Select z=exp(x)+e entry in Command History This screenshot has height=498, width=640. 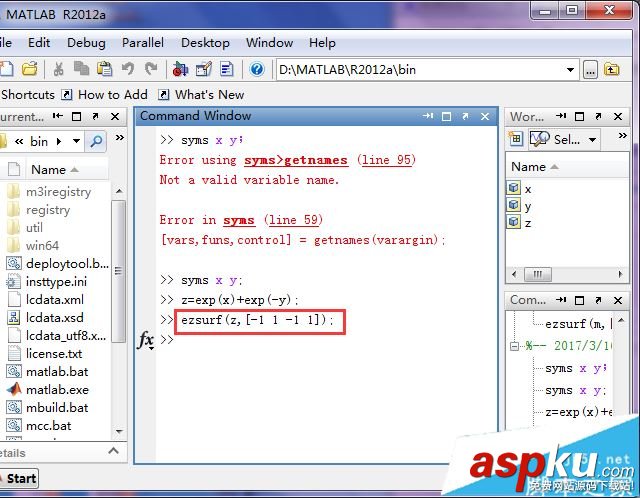pos(579,412)
